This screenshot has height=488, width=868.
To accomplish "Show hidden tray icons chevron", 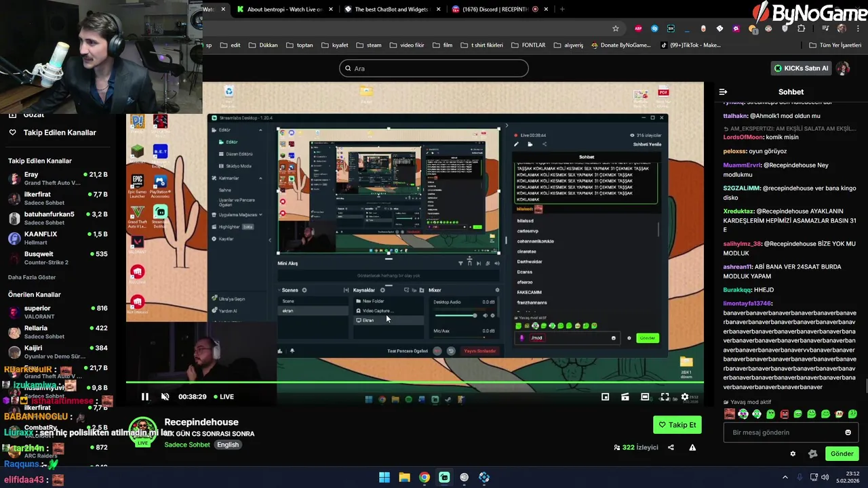I will [x=785, y=477].
